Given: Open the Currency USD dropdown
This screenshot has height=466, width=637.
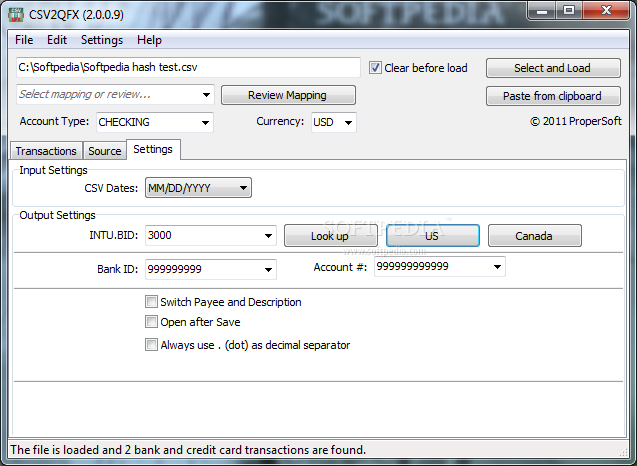Looking at the screenshot, I should click(x=348, y=122).
